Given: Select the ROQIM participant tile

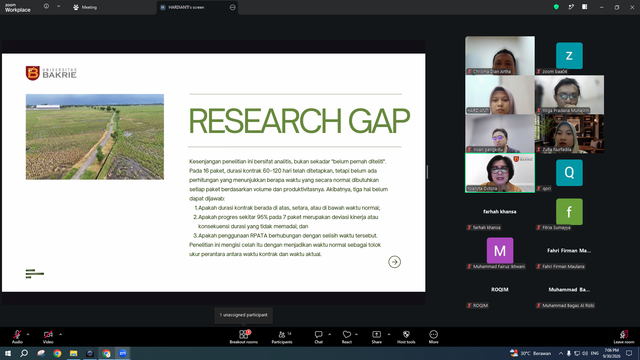Looking at the screenshot, I should (x=500, y=290).
